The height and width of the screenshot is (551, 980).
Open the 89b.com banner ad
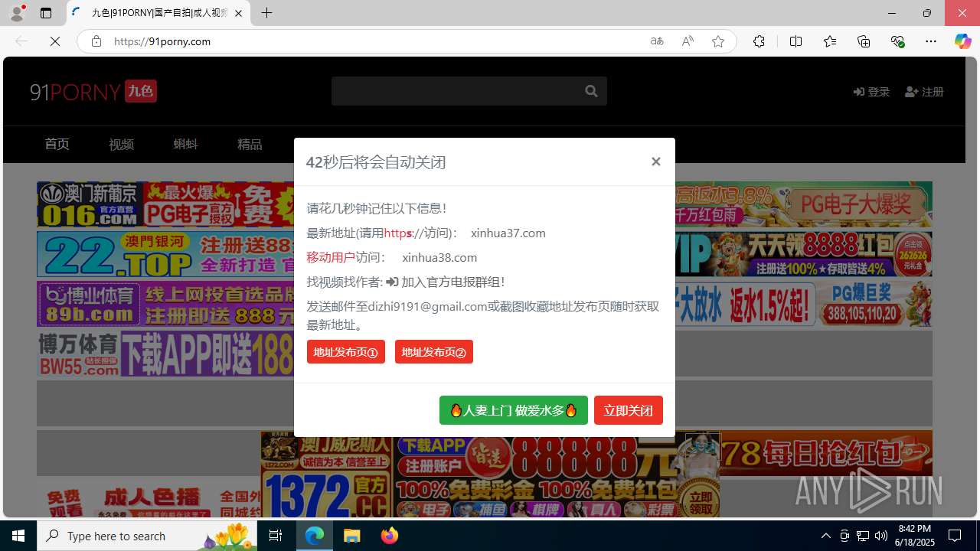[165, 304]
